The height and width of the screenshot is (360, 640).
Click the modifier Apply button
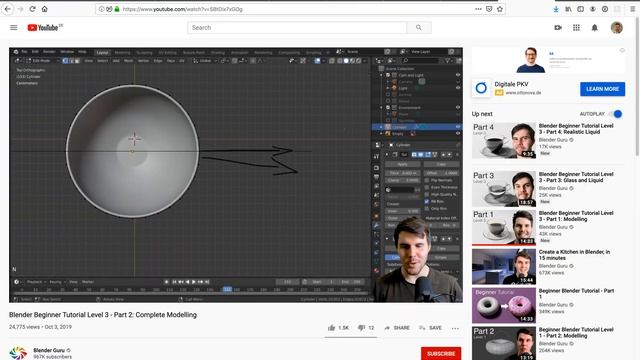[x=402, y=164]
